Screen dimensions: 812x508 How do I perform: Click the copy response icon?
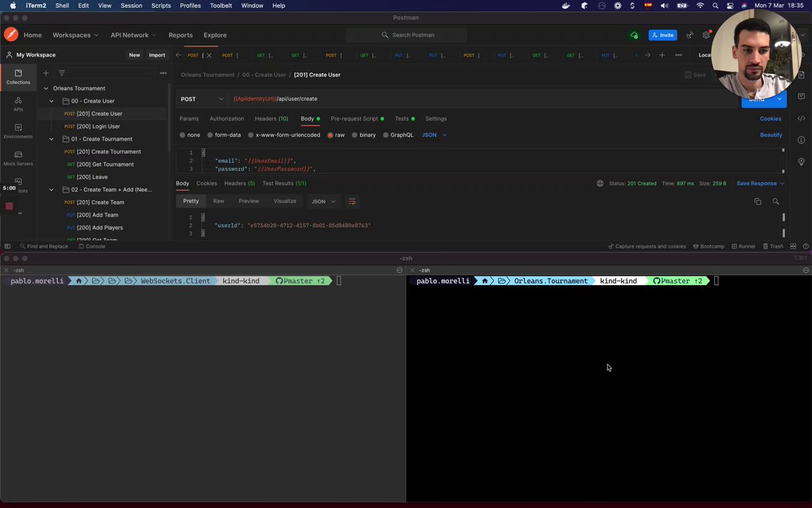(758, 201)
